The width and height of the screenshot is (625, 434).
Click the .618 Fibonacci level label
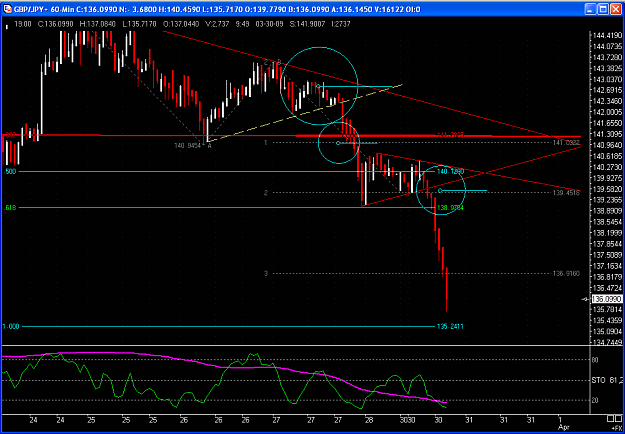10,208
